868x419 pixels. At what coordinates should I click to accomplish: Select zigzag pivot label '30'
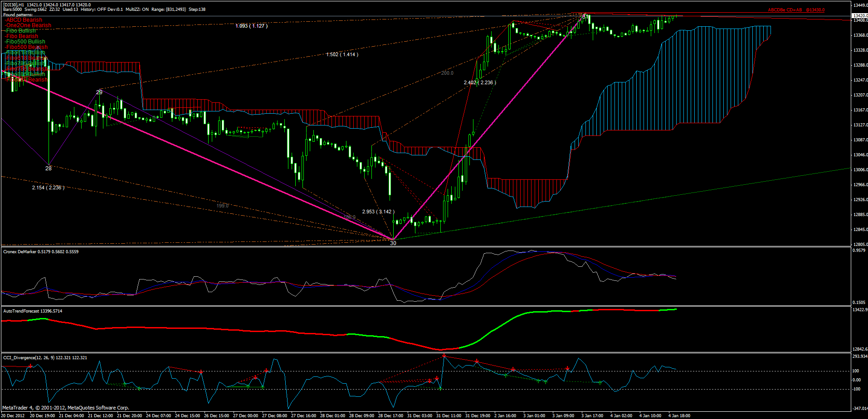(393, 243)
